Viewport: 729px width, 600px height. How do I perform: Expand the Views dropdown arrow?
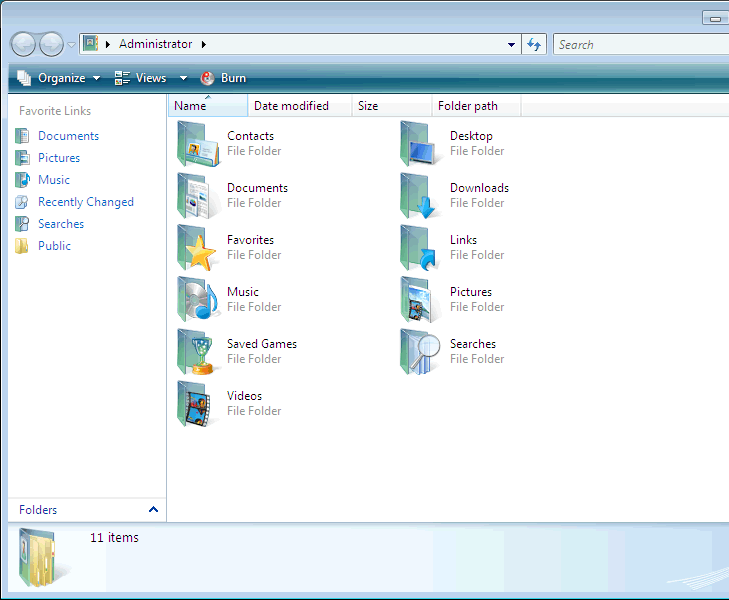[x=183, y=78]
